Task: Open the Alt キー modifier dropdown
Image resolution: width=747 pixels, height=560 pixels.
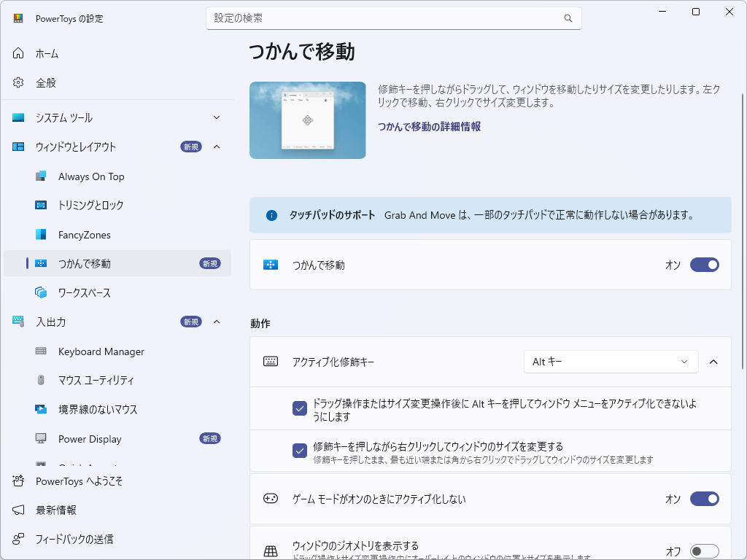Action: [611, 362]
